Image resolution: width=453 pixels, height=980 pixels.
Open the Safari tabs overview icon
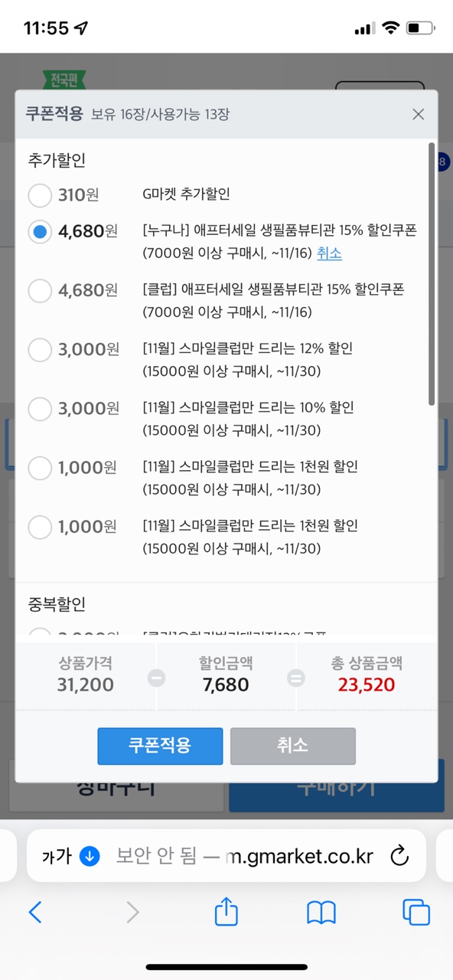[x=416, y=912]
